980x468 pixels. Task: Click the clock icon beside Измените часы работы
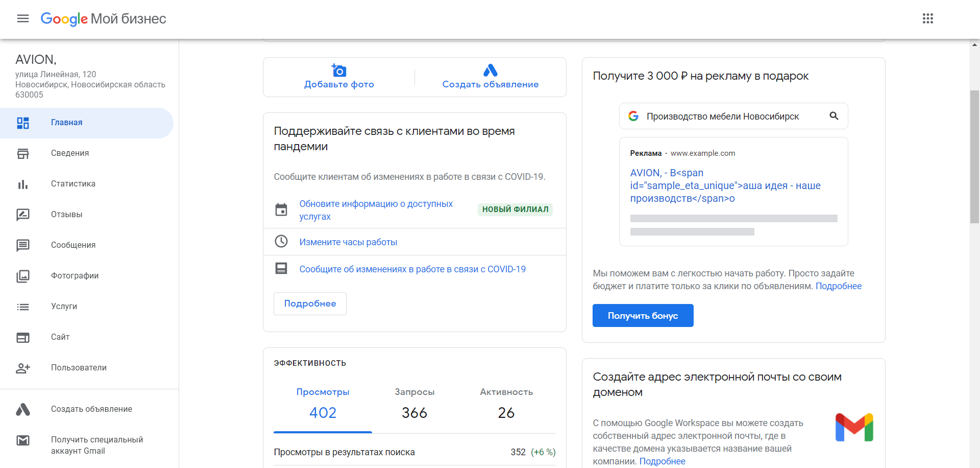pos(281,241)
